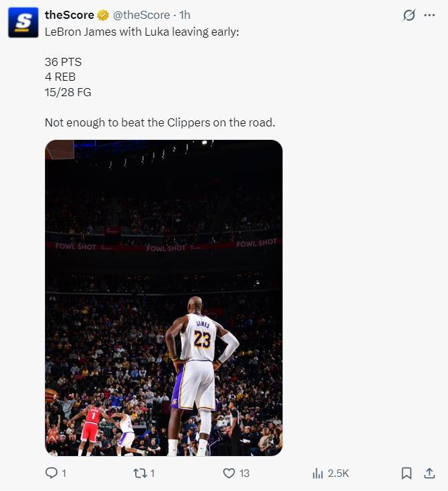Viewport: 448px width, 491px height.
Task: Click the 13 likes count
Action: coord(244,473)
